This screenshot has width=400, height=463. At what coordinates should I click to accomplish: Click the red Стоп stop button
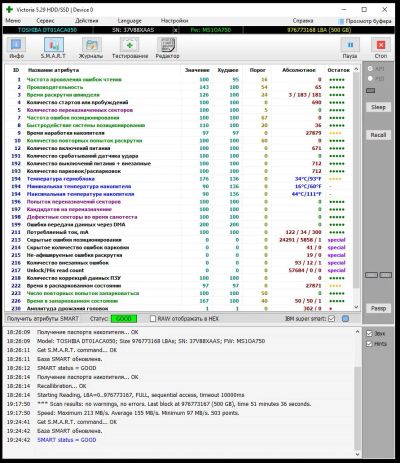coord(381,48)
